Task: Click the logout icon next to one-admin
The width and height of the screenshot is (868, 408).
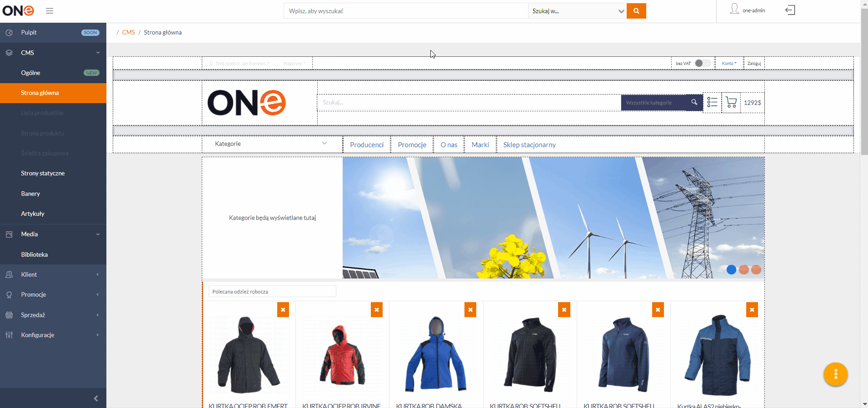Action: pos(790,10)
